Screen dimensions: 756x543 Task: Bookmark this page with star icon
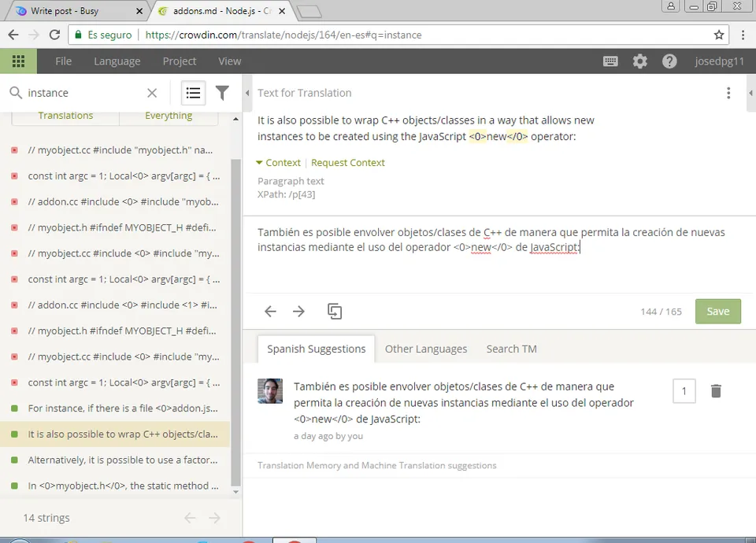tap(719, 35)
